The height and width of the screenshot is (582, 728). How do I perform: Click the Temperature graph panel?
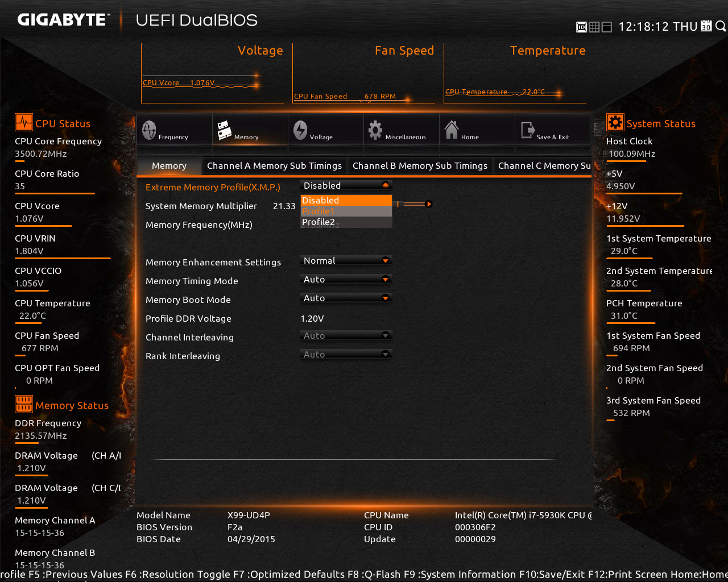(x=515, y=73)
